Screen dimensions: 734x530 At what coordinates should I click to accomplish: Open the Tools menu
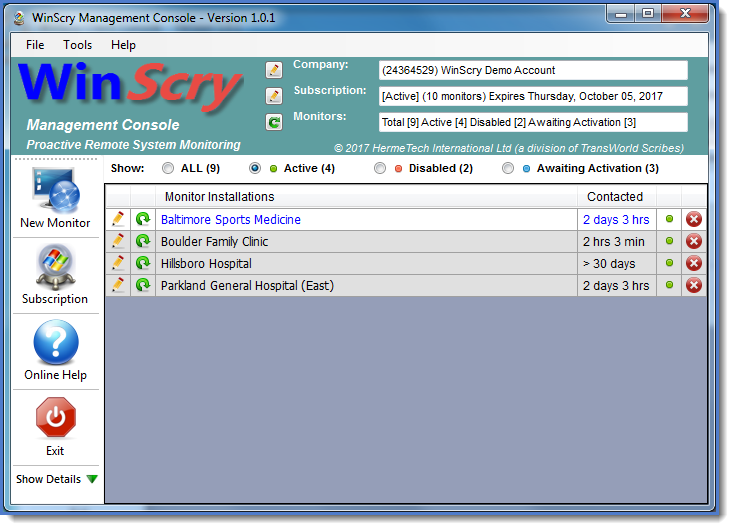click(x=77, y=45)
